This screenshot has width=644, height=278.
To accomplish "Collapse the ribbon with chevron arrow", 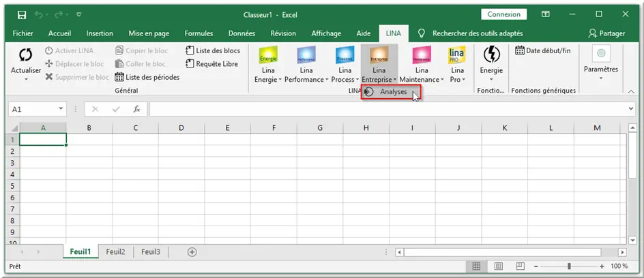I will click(631, 91).
